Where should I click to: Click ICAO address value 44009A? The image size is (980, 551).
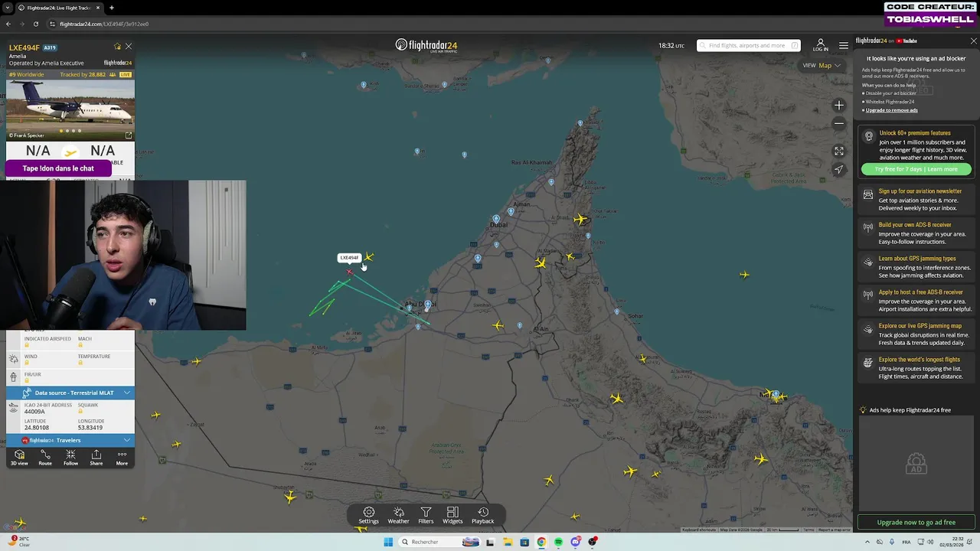pyautogui.click(x=34, y=412)
